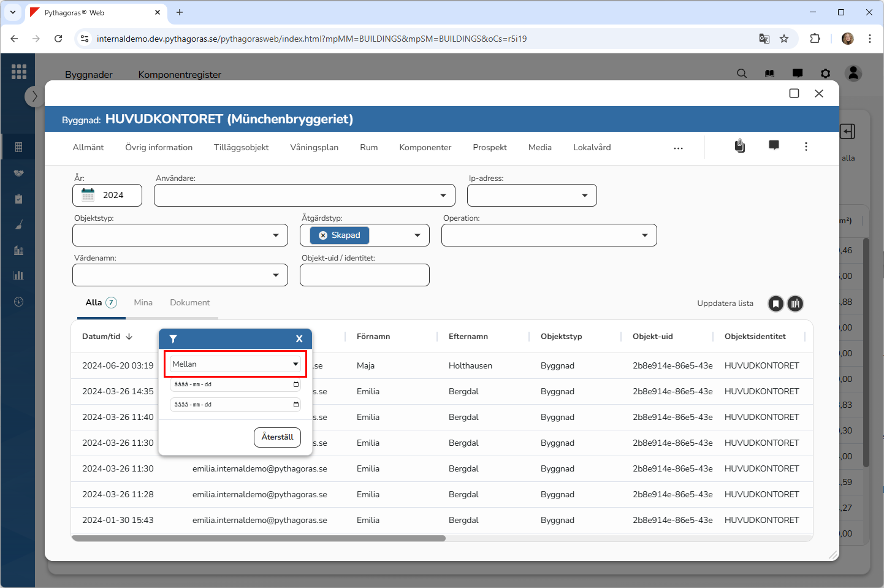The height and width of the screenshot is (588, 884).
Task: Click the Uppdatera lista link
Action: point(725,304)
